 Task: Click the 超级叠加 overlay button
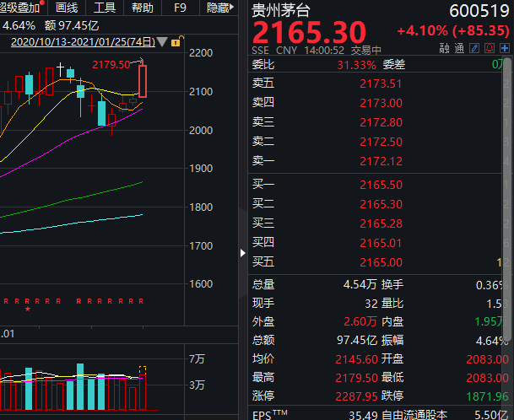pos(20,8)
